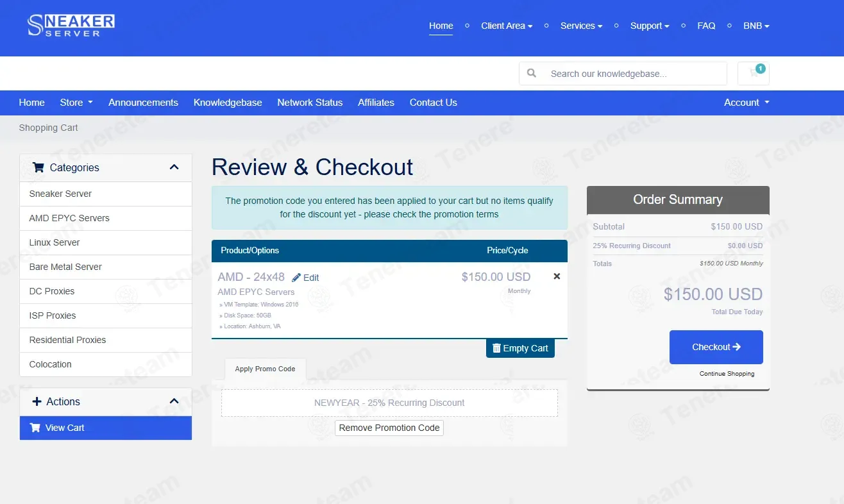
Task: Click the Empty Cart button
Action: pos(520,348)
